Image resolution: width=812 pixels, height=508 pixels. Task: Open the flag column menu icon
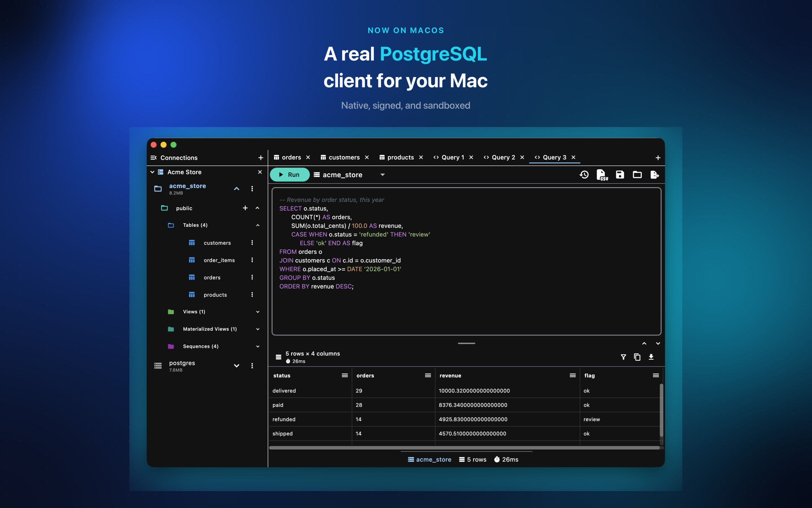point(656,376)
